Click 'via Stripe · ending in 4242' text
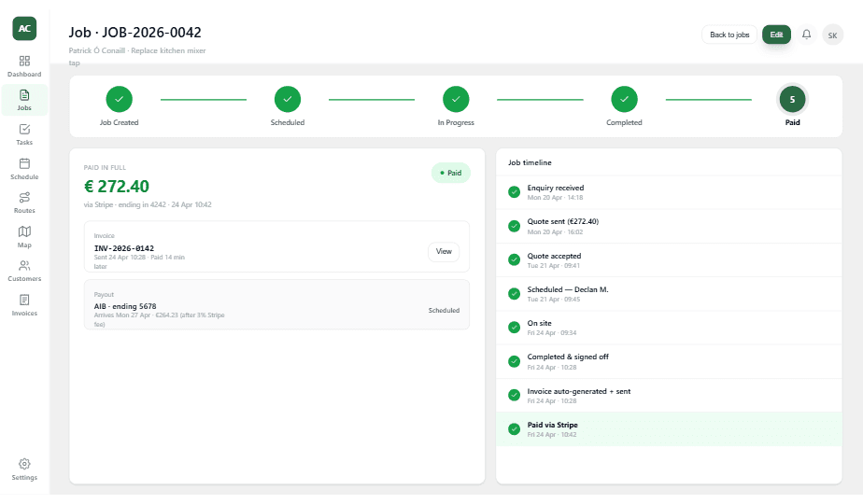The image size is (863, 504). (125, 204)
